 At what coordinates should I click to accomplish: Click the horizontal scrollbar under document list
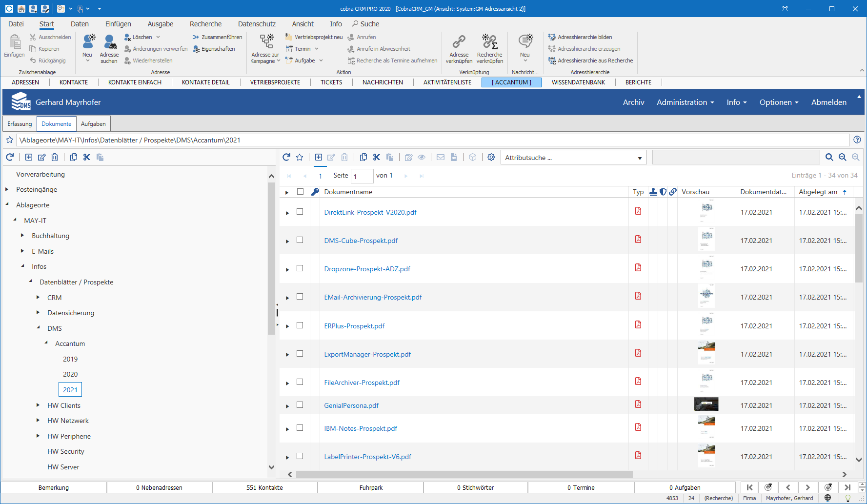pos(464,474)
